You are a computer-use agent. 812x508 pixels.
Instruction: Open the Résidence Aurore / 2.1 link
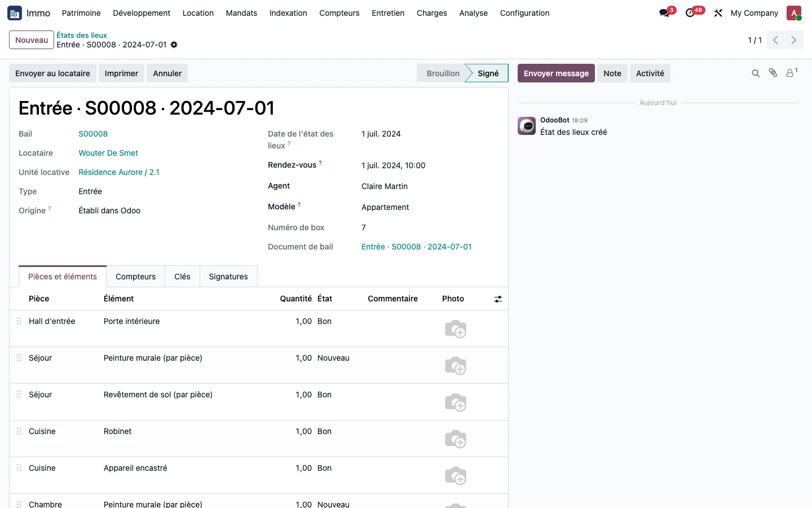click(119, 172)
